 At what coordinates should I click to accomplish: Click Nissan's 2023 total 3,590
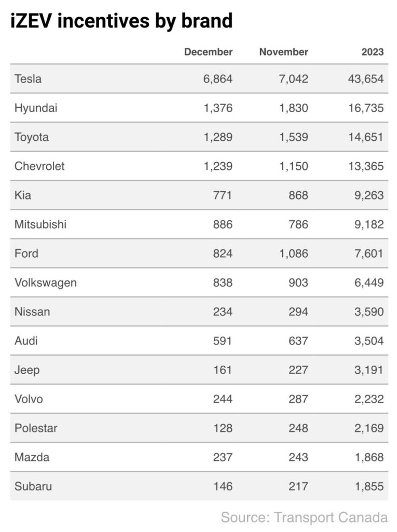tap(366, 312)
